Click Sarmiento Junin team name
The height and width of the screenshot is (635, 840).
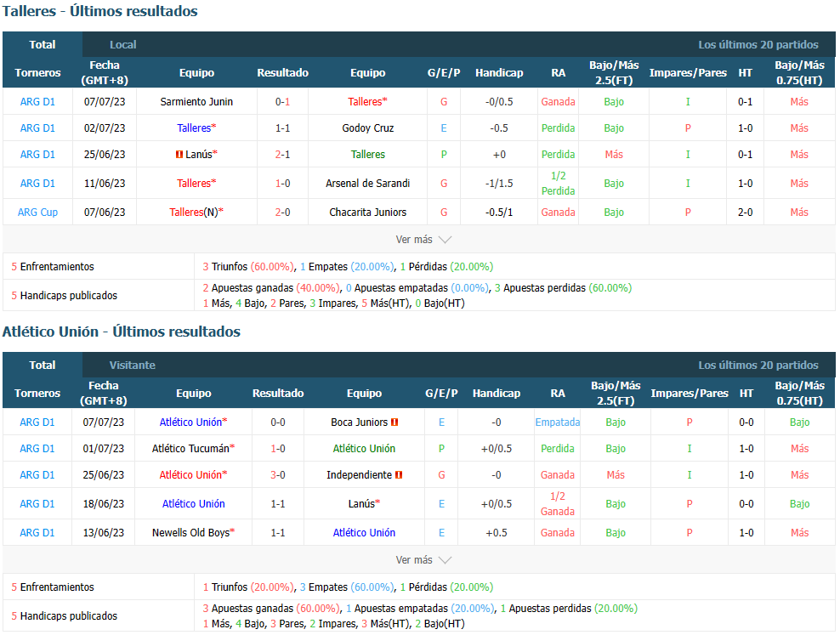(x=196, y=102)
